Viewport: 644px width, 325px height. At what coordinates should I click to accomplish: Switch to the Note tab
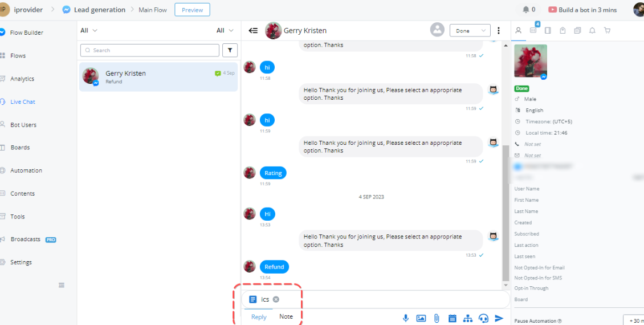pyautogui.click(x=286, y=316)
